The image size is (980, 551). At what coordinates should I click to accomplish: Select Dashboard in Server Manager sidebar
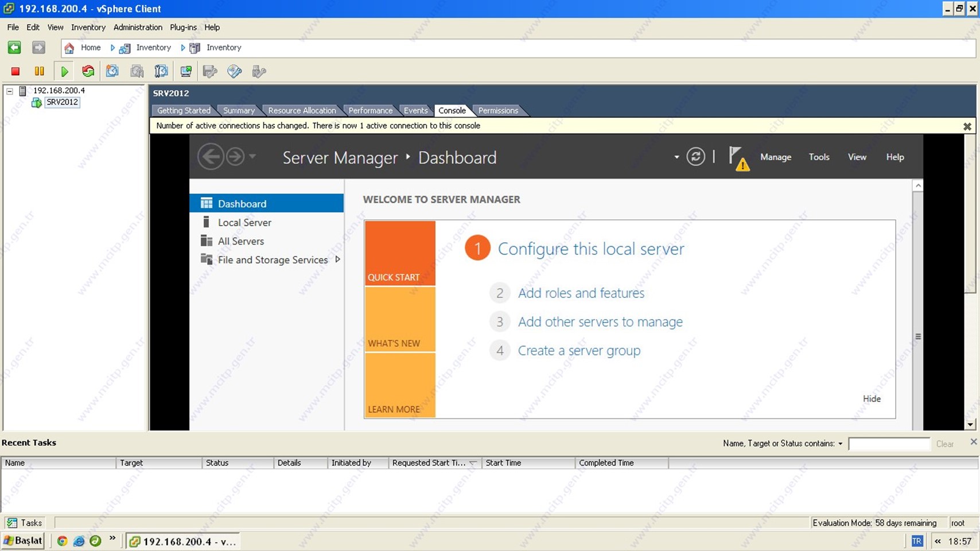pyautogui.click(x=267, y=203)
